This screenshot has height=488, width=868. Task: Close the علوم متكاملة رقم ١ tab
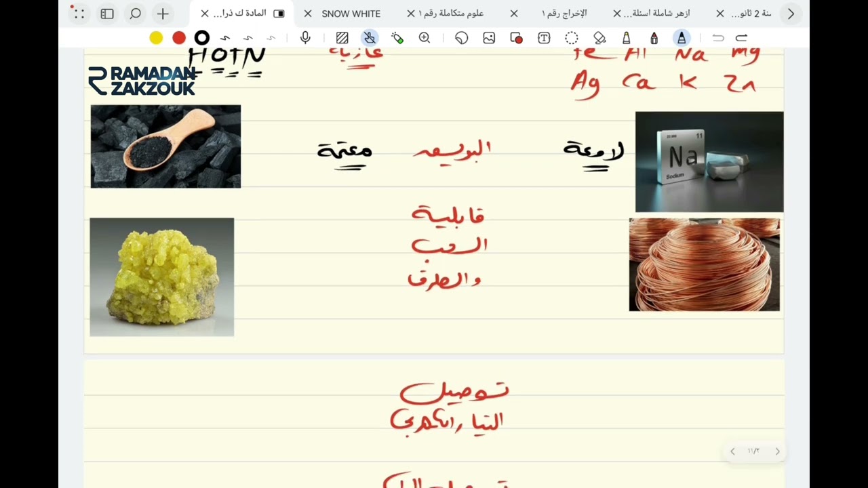(411, 14)
